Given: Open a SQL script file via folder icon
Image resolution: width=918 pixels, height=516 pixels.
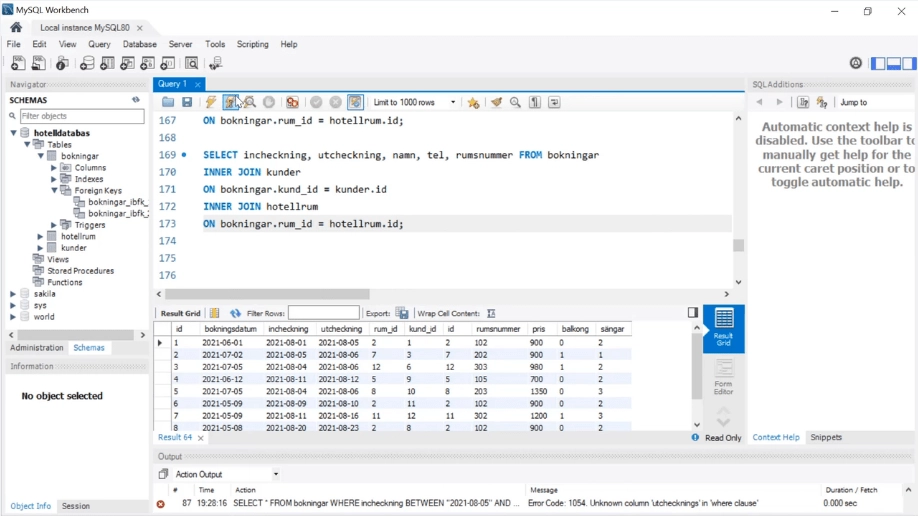Looking at the screenshot, I should click(x=168, y=102).
